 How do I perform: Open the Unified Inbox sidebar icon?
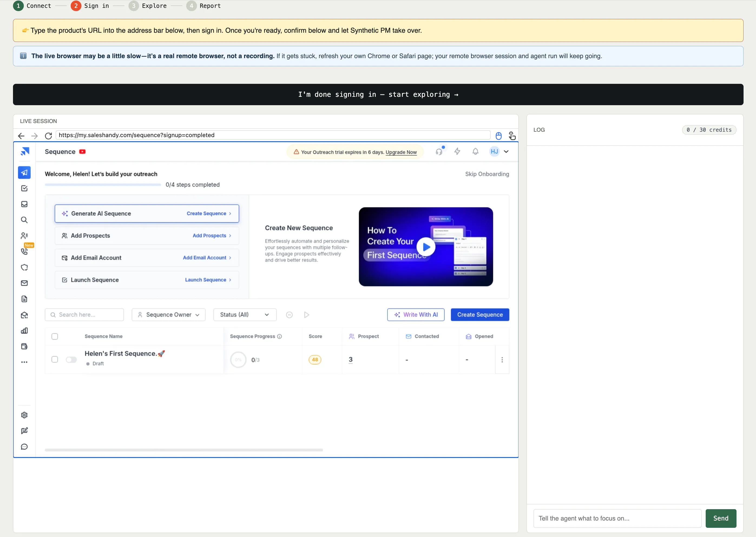24,204
